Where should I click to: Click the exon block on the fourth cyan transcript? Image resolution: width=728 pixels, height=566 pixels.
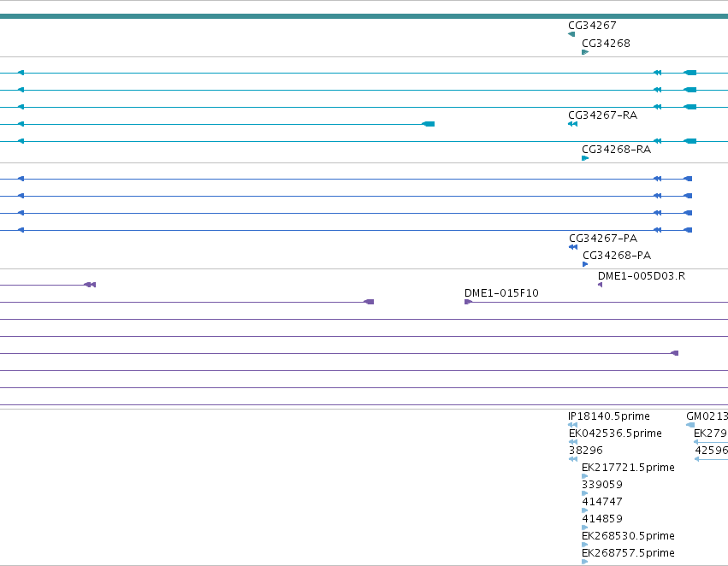click(x=429, y=124)
